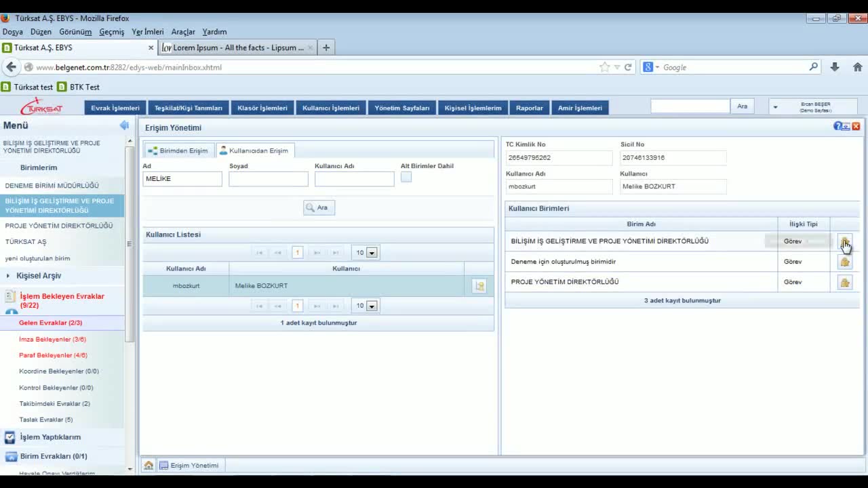Click the Soyad input field
868x488 pixels.
coord(268,179)
